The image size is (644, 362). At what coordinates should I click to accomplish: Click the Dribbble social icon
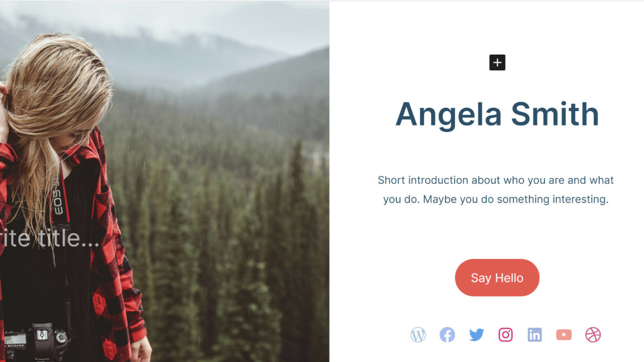pos(593,335)
